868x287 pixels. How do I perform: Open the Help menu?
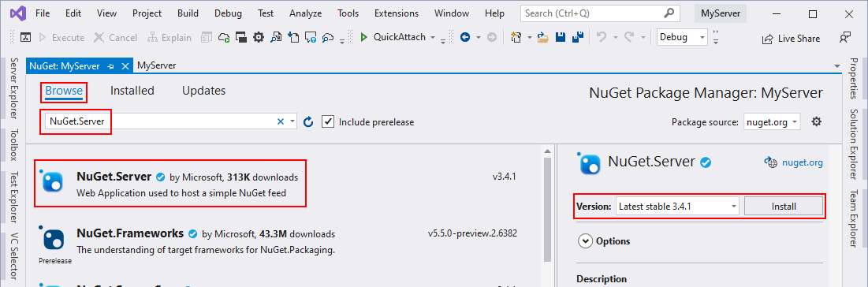[494, 13]
